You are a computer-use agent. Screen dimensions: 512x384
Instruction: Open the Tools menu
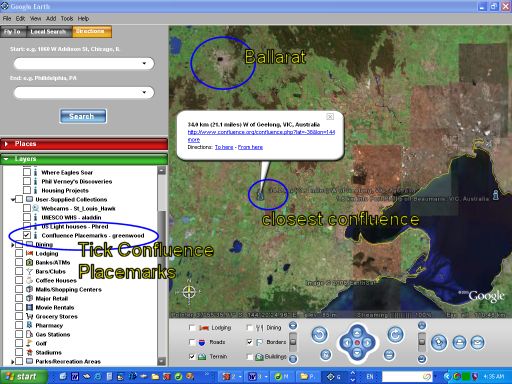[x=67, y=18]
